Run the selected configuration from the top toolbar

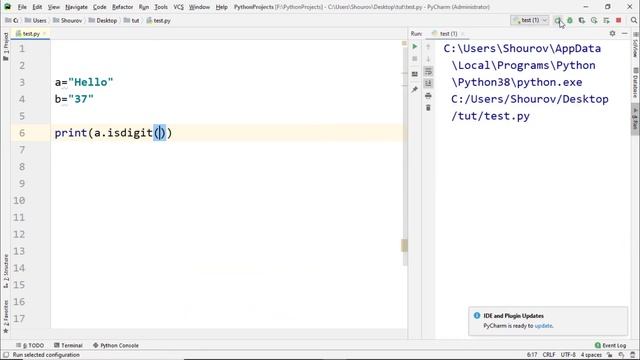(x=558, y=20)
